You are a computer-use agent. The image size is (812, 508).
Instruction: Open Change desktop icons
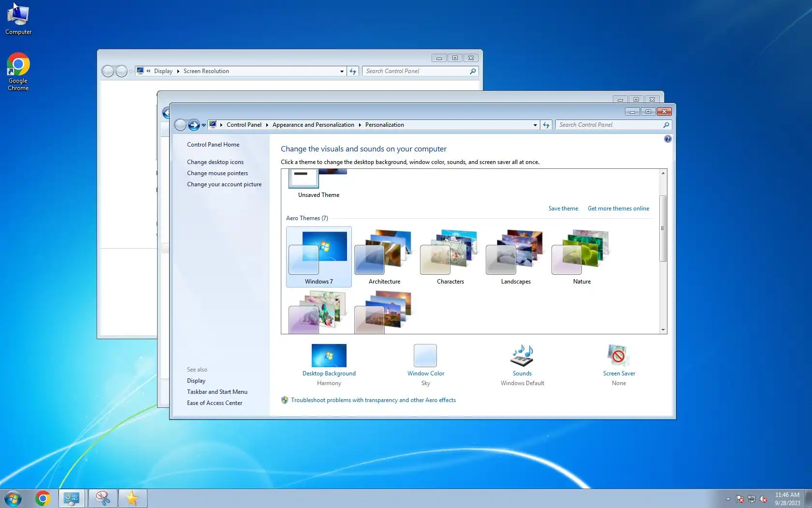(216, 162)
